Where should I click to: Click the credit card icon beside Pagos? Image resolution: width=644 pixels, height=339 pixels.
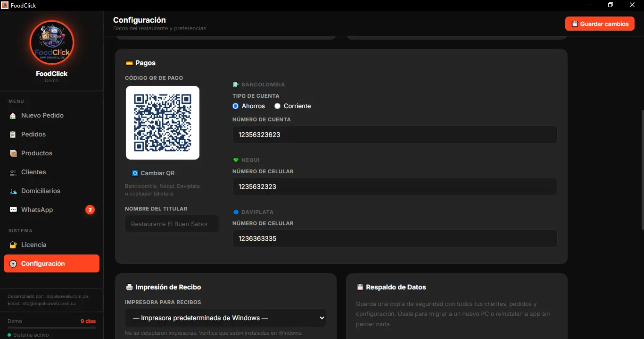point(129,63)
